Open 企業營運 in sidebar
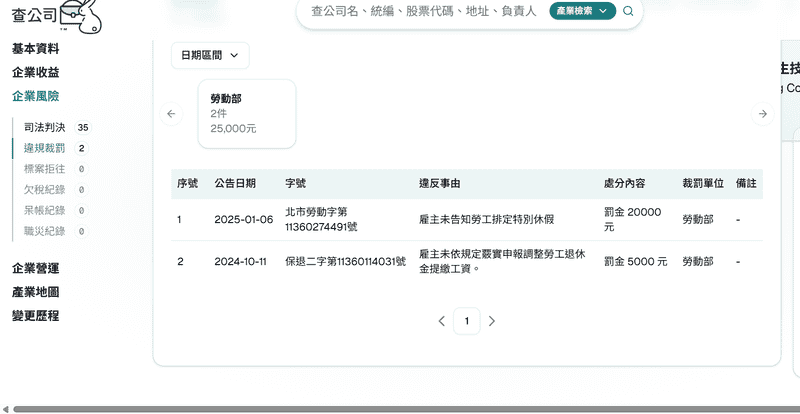 (35, 268)
